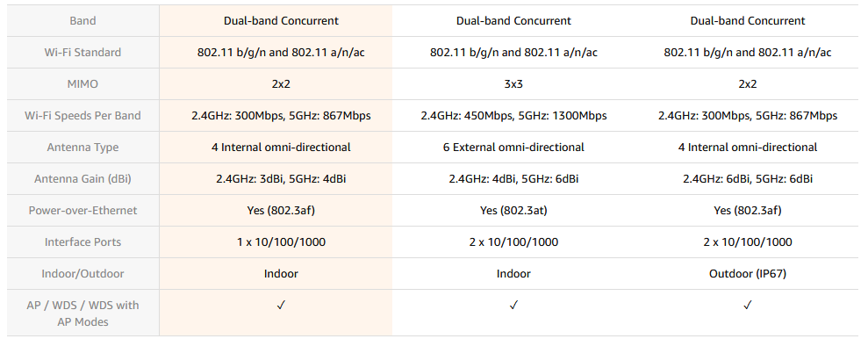Click AP / WDS / WDS with AP Modes label

pos(83,314)
